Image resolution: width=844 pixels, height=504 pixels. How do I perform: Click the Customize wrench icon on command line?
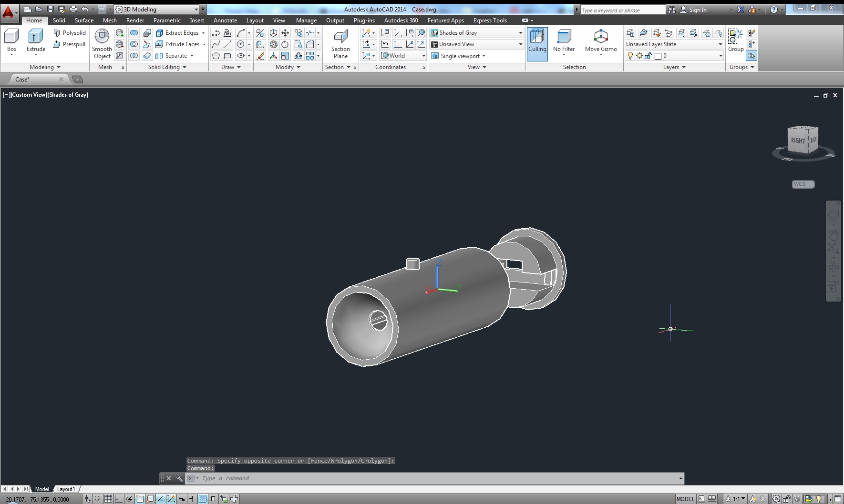[179, 478]
